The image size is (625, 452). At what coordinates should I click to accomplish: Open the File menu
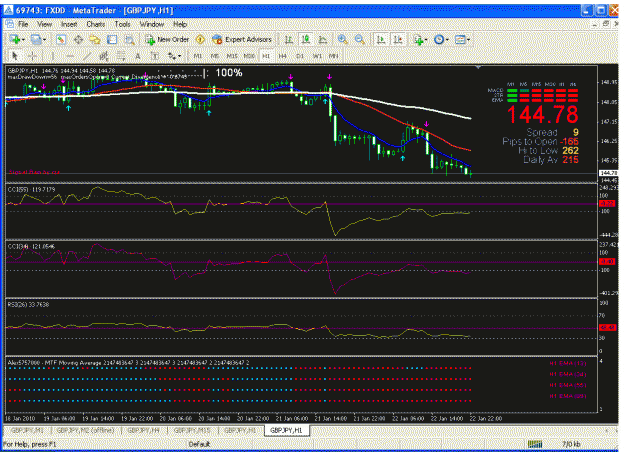[x=23, y=24]
